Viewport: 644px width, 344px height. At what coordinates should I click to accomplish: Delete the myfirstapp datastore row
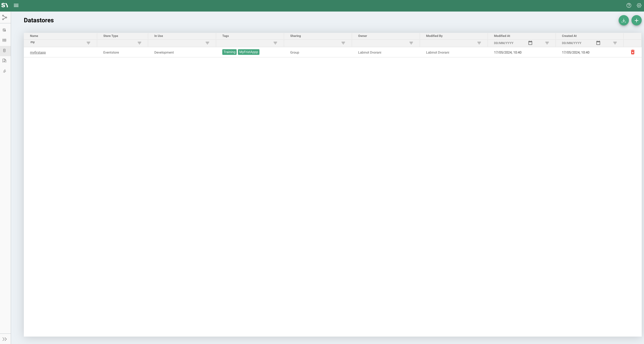(632, 52)
